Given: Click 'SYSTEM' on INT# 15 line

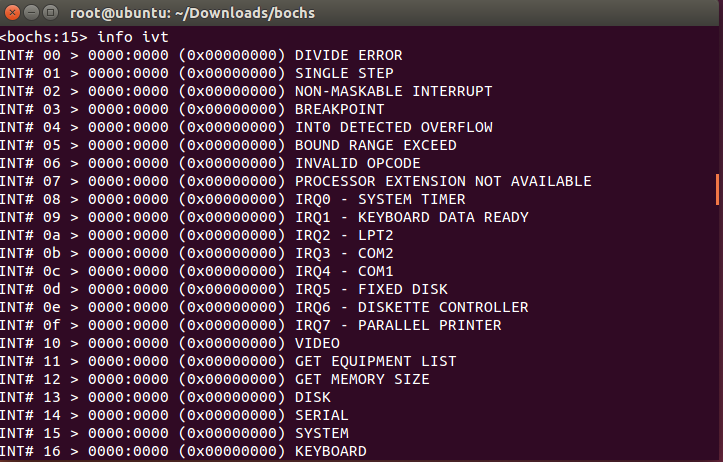Looking at the screenshot, I should [x=322, y=433].
